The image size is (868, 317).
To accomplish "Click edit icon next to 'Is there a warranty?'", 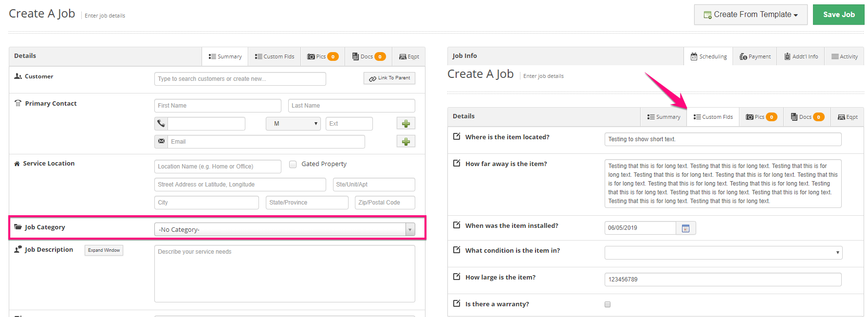I will point(457,303).
